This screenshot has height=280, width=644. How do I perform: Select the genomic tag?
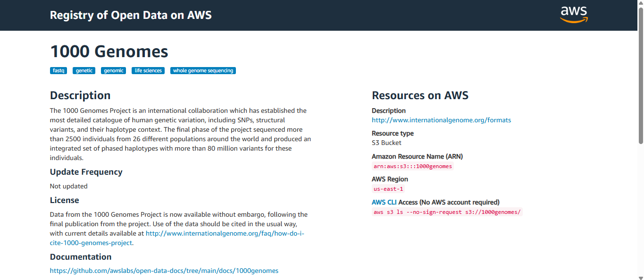114,71
